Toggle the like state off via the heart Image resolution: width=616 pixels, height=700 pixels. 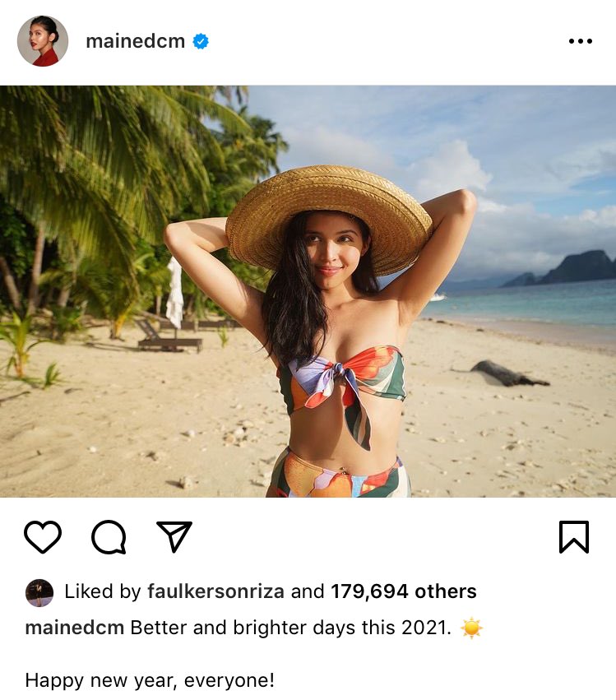click(x=44, y=536)
